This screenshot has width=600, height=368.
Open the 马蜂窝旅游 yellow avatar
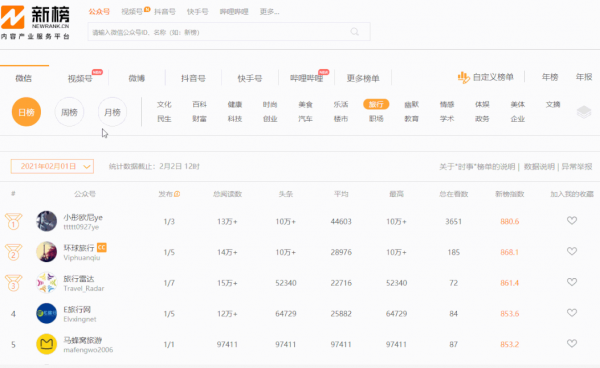[47, 344]
